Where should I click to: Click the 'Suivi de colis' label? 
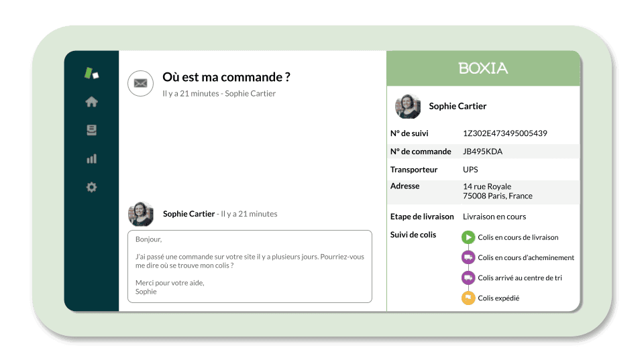413,235
